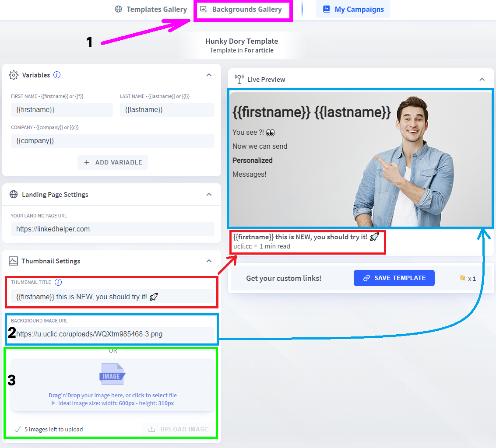Click the 'Get your custom links!' text
Screen dimensions: 496x448
284,278
